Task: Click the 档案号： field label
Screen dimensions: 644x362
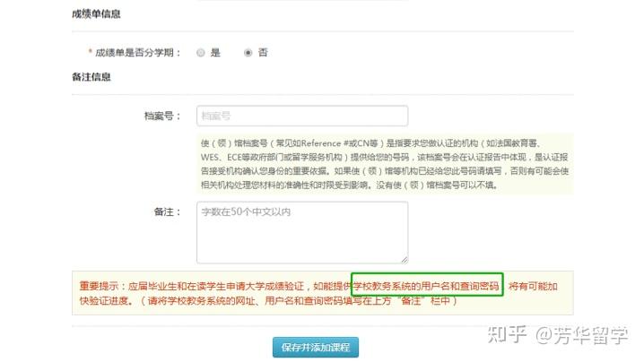Action: [x=162, y=116]
